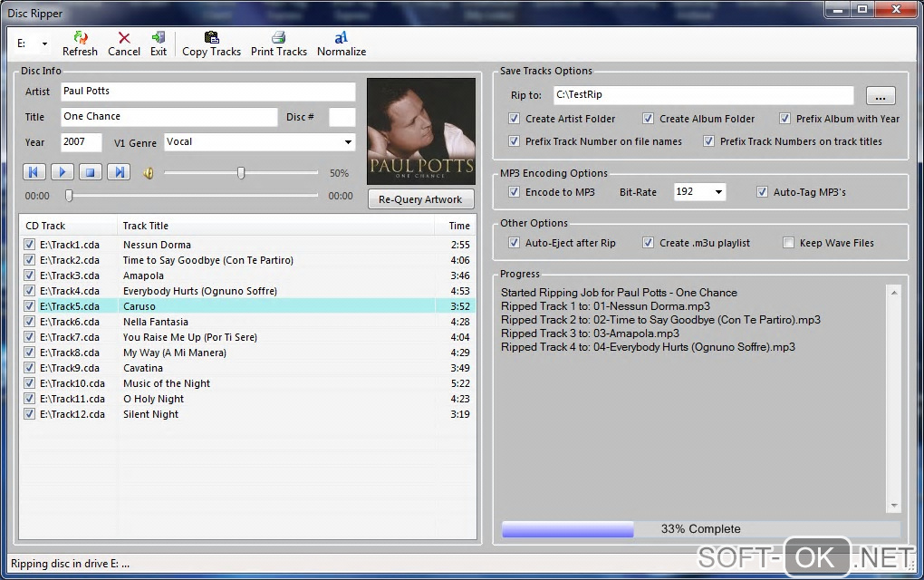Click the Paul Potts album artwork
924x580 pixels.
click(420, 131)
